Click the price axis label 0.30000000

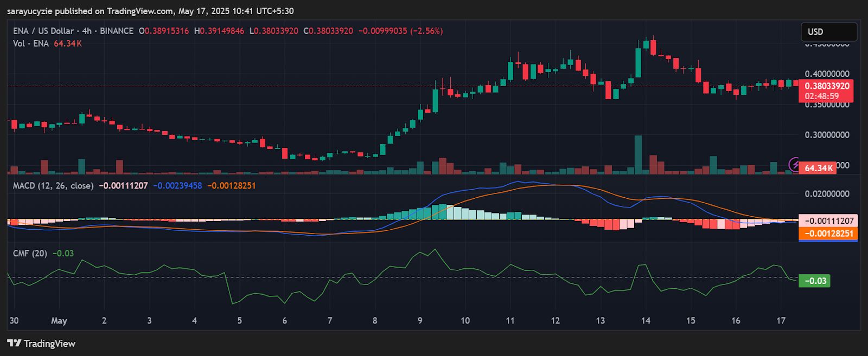[x=827, y=135]
